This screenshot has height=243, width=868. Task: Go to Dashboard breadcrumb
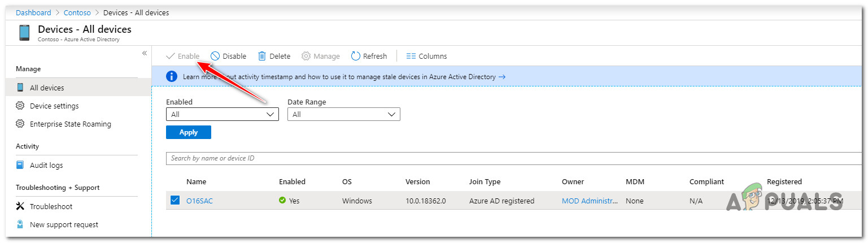coord(33,12)
